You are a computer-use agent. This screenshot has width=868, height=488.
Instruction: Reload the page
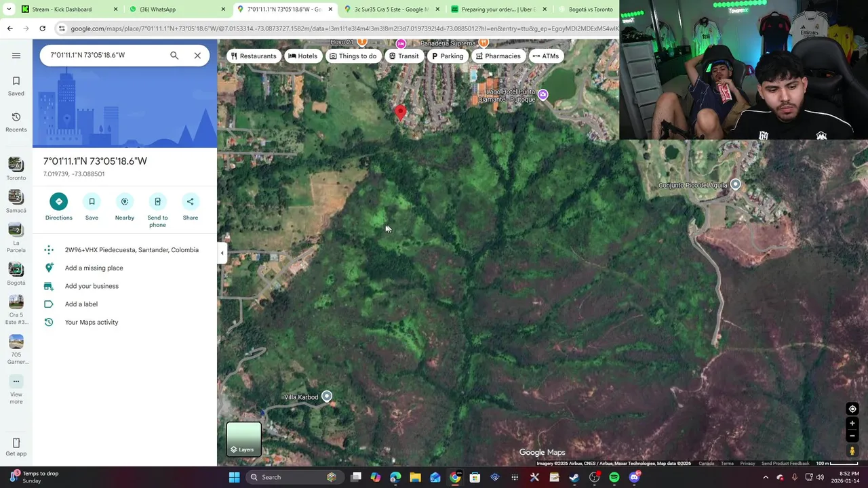coord(42,28)
